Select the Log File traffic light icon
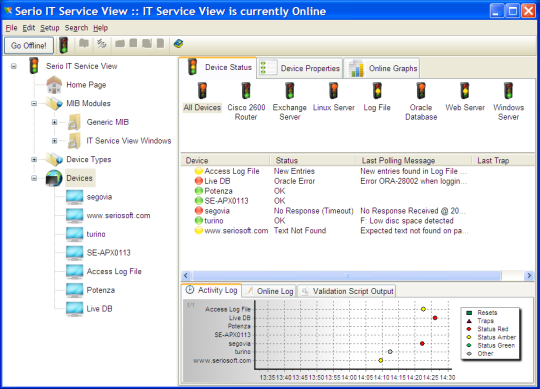 tap(377, 91)
